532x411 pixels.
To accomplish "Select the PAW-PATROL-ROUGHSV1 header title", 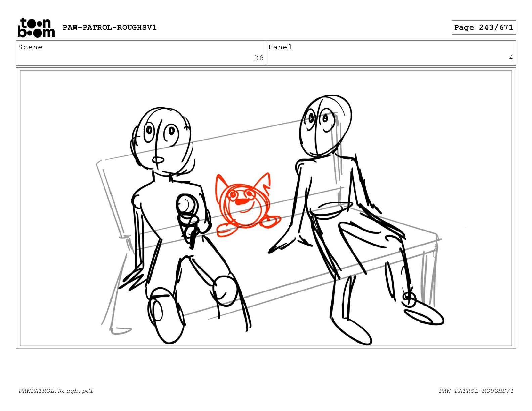I will pyautogui.click(x=109, y=27).
